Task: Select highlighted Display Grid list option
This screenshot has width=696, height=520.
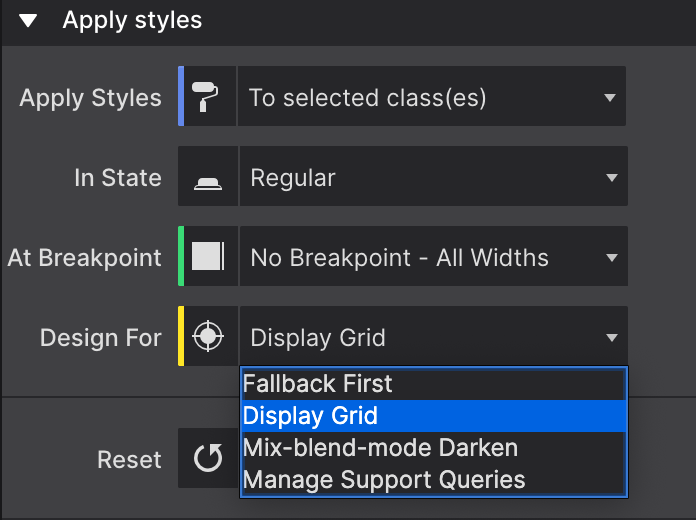Action: 433,416
